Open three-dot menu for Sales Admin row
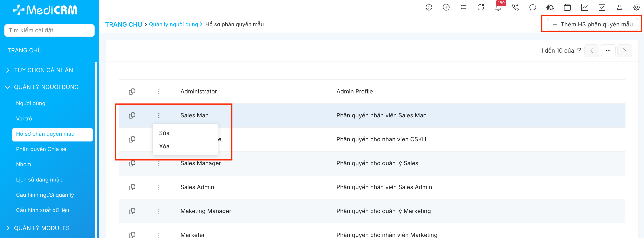Image resolution: width=644 pixels, height=238 pixels. tap(159, 187)
